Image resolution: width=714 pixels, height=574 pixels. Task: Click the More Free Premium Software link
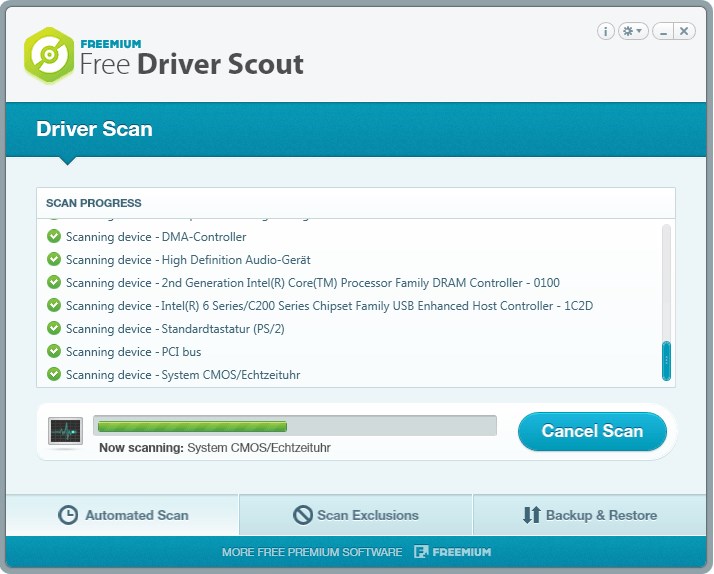click(x=312, y=552)
